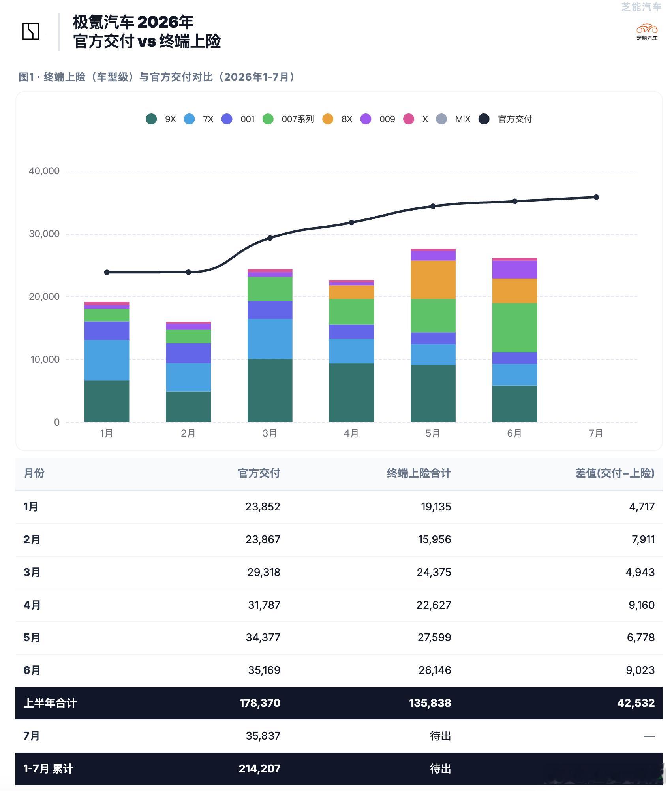Click the green 007 segment in 6月 bar
The image size is (672, 791).
[515, 328]
